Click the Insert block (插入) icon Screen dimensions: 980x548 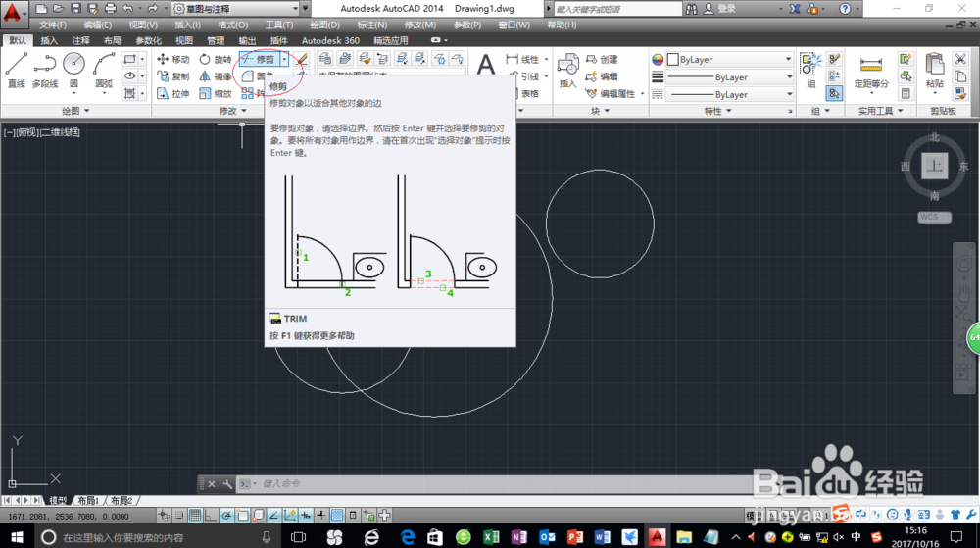pyautogui.click(x=567, y=71)
